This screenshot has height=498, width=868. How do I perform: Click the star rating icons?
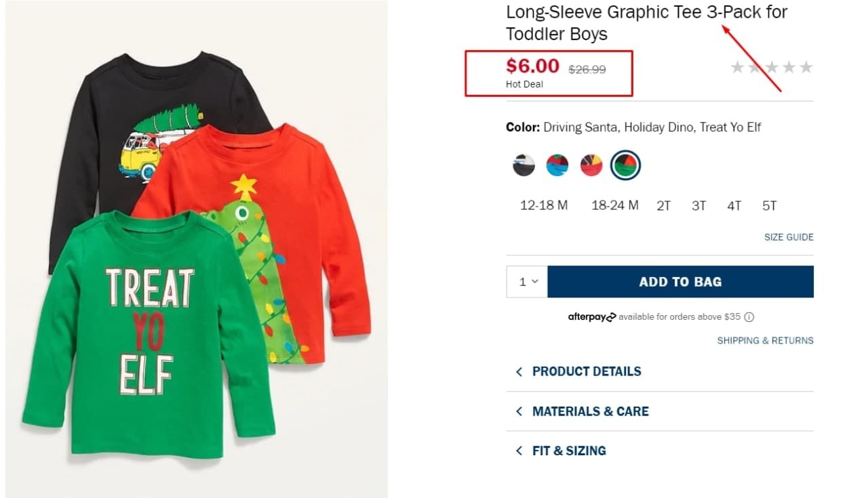[771, 67]
